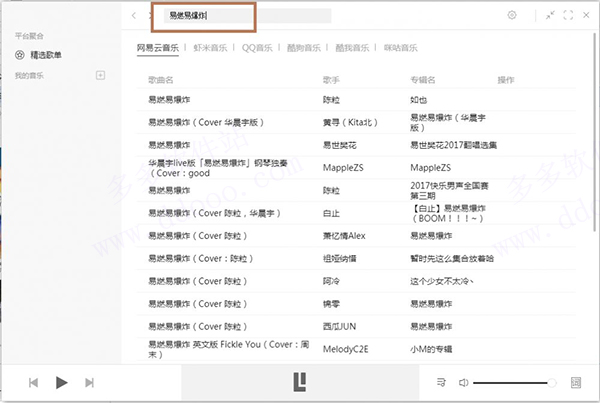Image resolution: width=600 pixels, height=403 pixels.
Task: Select 易燃易爆炸（Cover 陈粒，华晨宇）
Action: click(215, 213)
